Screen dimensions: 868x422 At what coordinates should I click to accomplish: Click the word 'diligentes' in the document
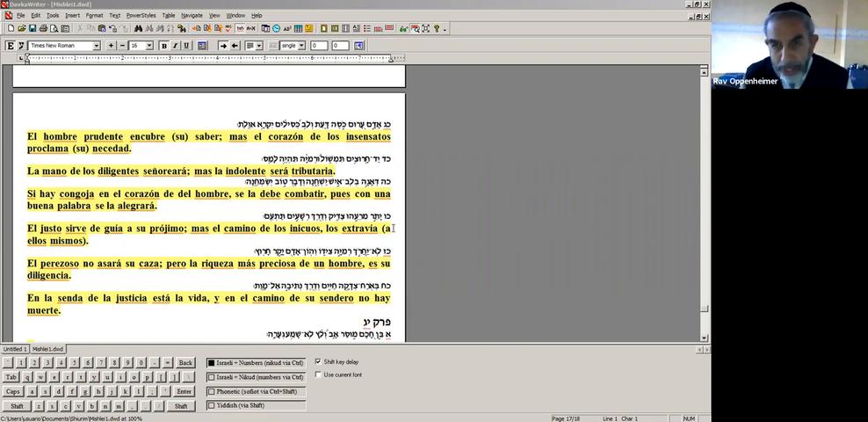click(118, 171)
